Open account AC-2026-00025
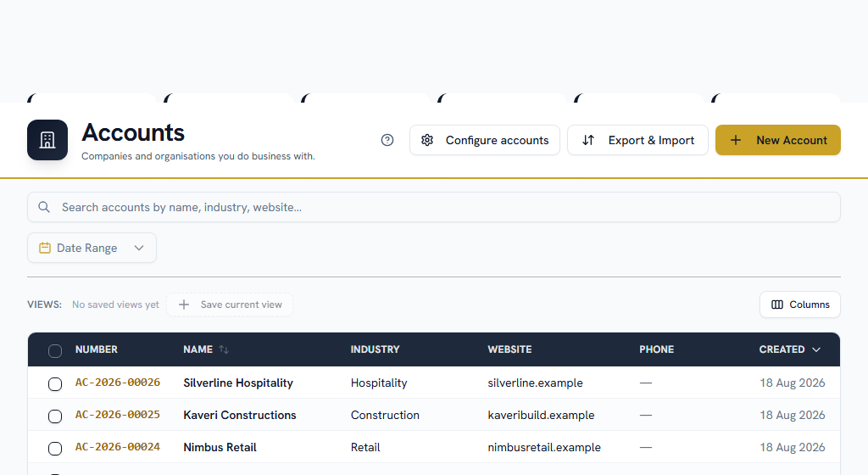 (x=117, y=415)
